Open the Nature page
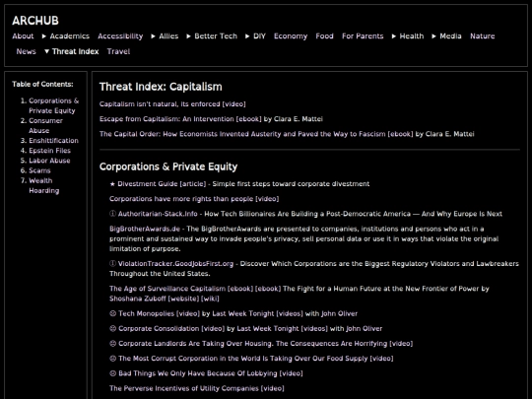Image resolution: width=532 pixels, height=399 pixels. pos(483,36)
